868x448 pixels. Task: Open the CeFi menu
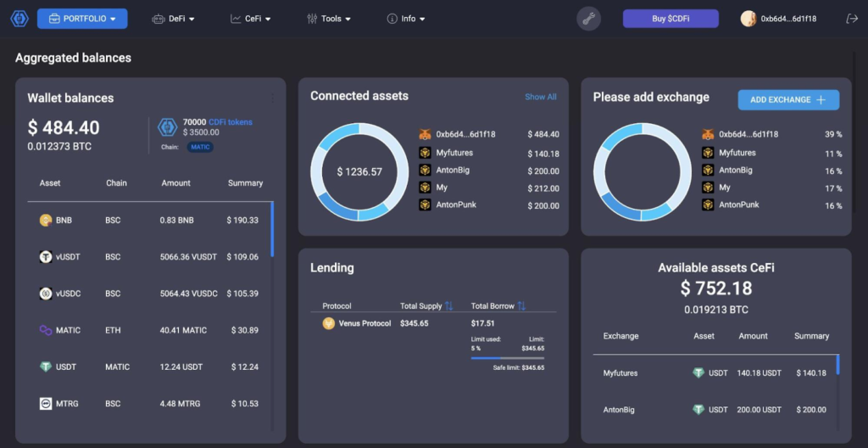click(x=252, y=19)
